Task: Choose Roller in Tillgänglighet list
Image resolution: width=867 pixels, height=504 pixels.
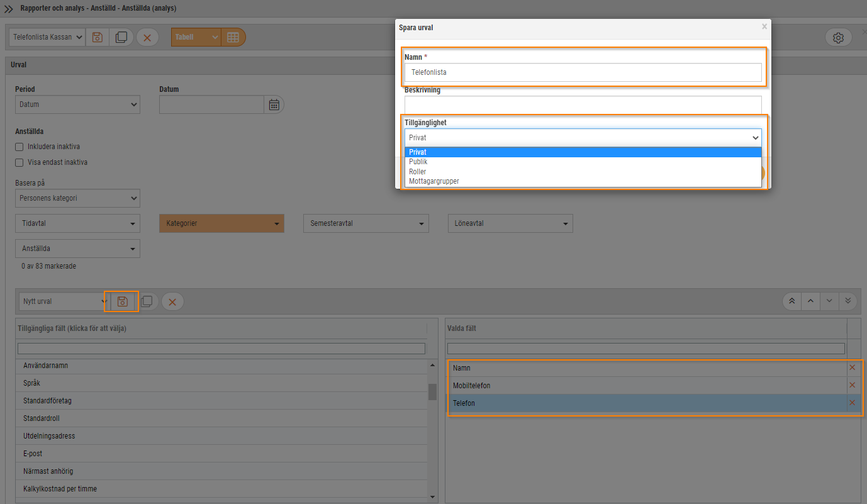Action: pos(583,171)
